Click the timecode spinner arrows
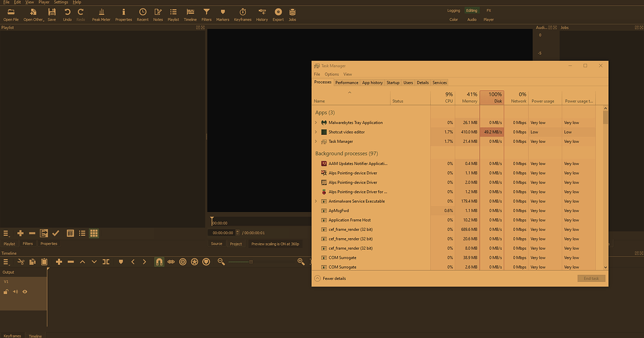The image size is (644, 338). [x=237, y=233]
